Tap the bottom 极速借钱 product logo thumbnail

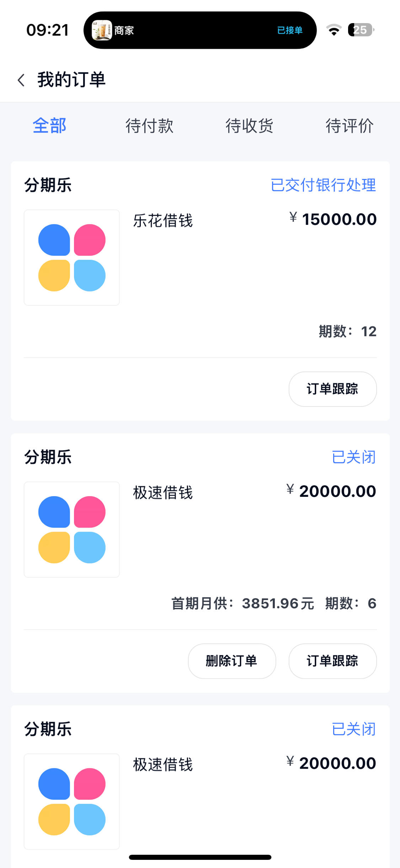72,801
